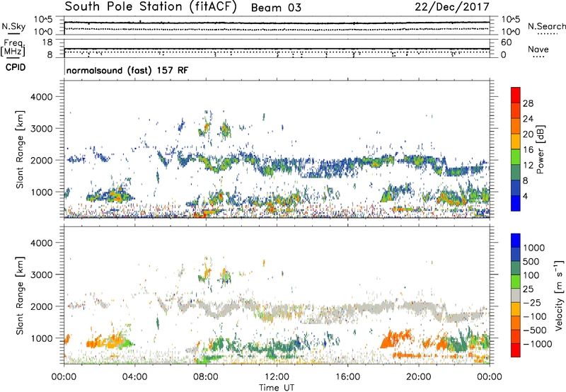This screenshot has width=566, height=392.
Task: Click the 'N.Search' legend label
Action: coord(546,26)
